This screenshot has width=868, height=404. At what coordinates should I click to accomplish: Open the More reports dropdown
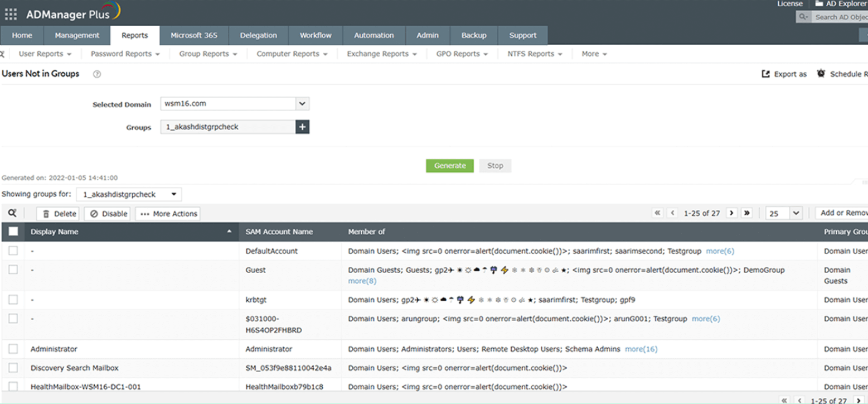coord(594,54)
